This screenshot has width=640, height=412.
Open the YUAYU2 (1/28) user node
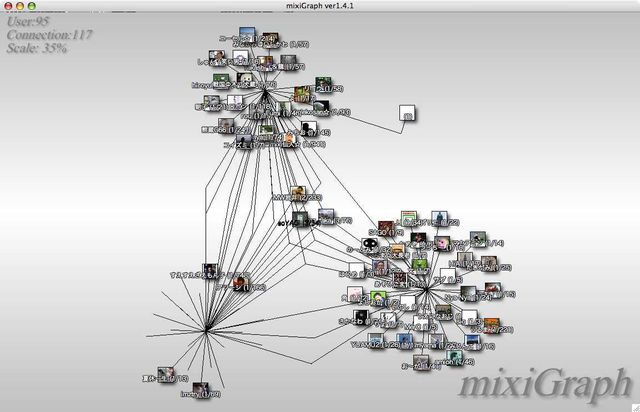[x=375, y=340]
